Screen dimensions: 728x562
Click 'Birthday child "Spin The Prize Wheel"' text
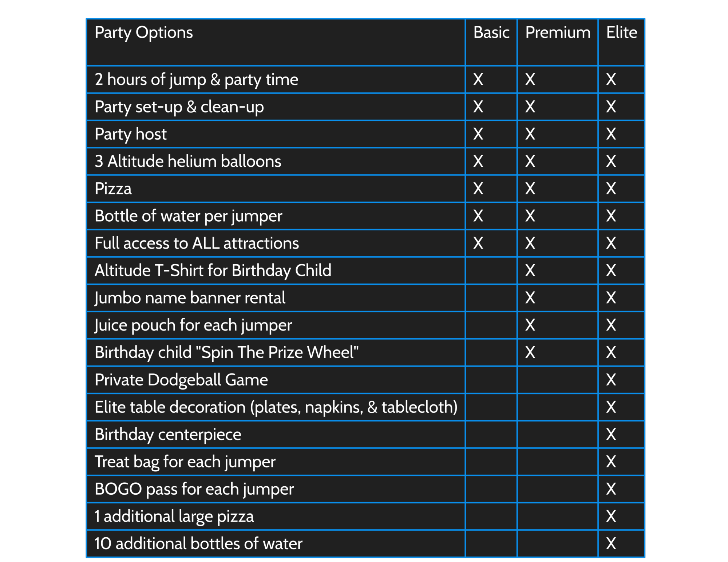click(226, 353)
